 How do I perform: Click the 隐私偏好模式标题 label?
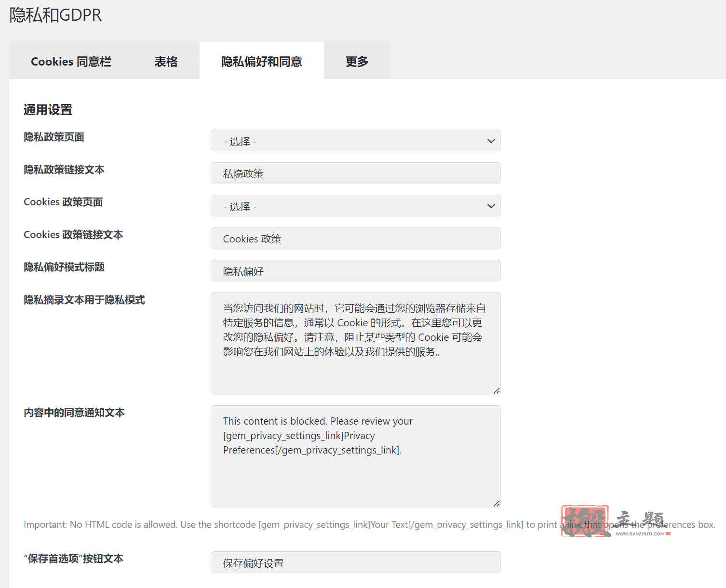click(64, 267)
